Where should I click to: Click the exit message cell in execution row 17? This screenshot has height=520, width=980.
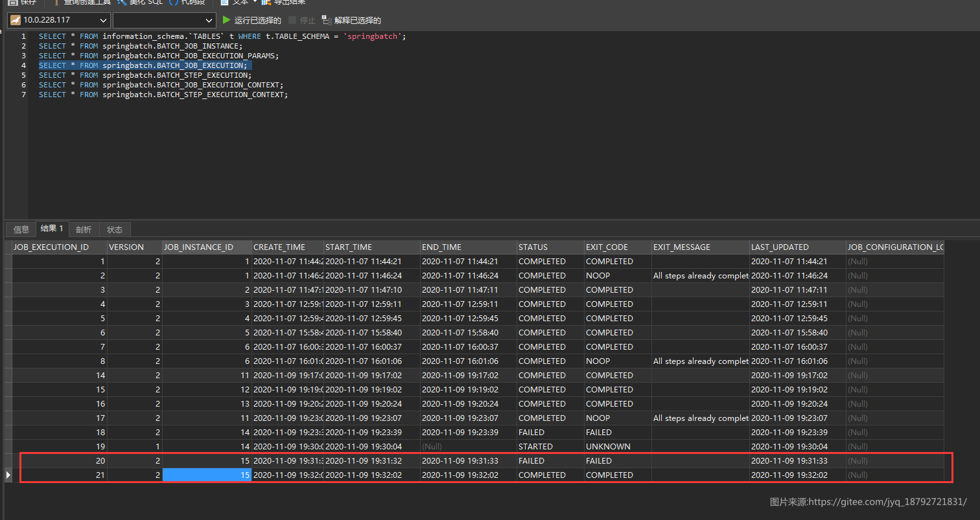701,418
